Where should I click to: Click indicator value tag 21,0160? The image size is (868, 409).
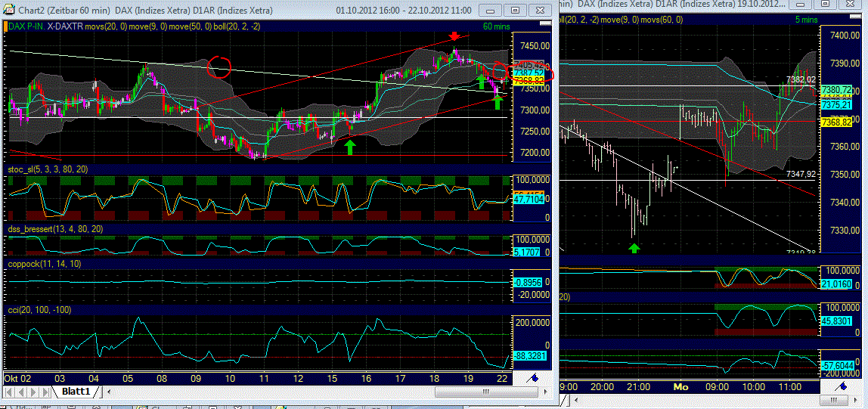click(836, 284)
